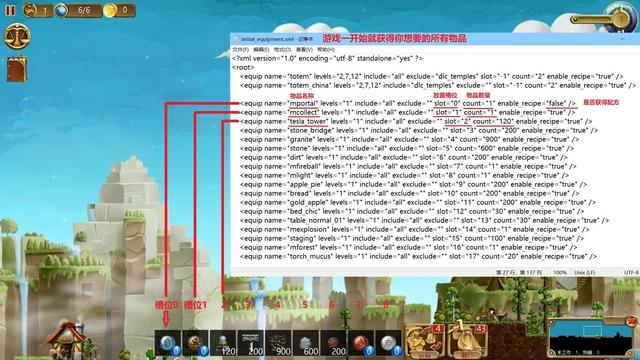The width and height of the screenshot is (640, 360).
Task: Select the tesla tower item with count 120
Action: click(x=223, y=343)
